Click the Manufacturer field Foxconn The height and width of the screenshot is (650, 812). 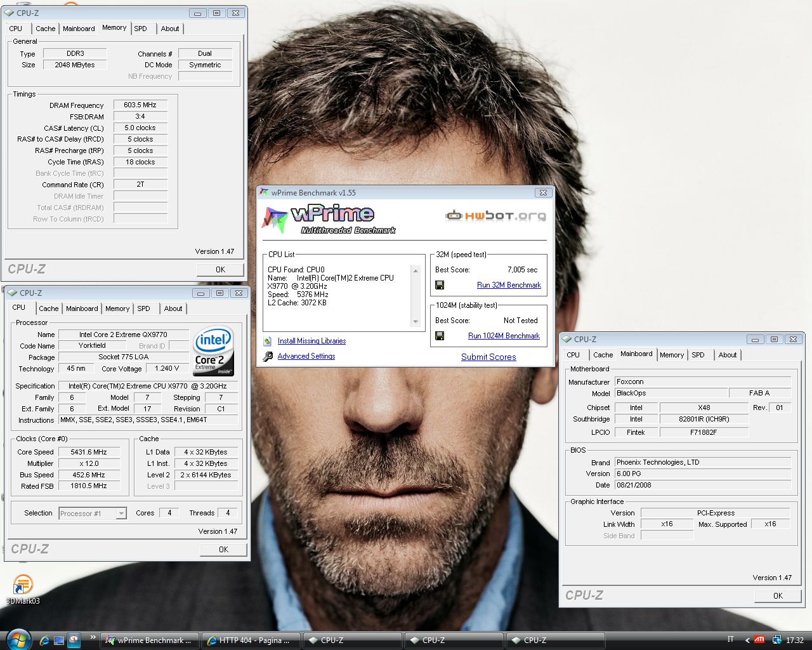[x=703, y=381]
